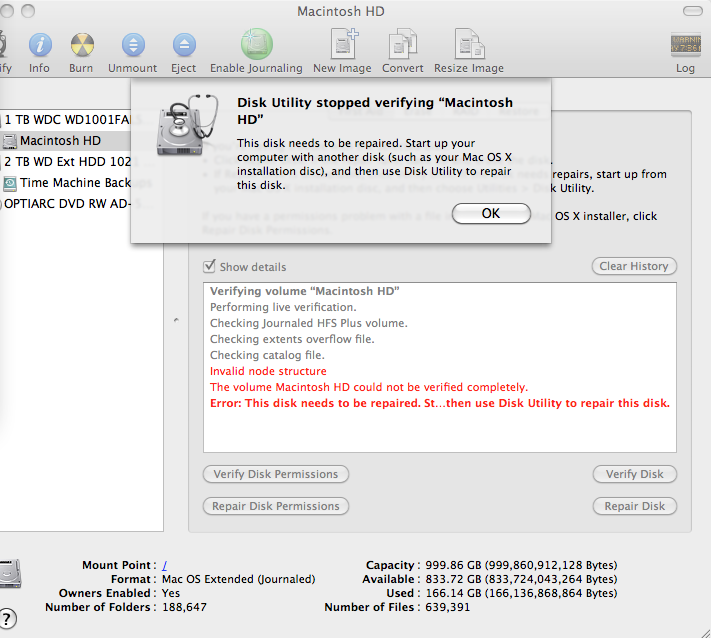This screenshot has height=638, width=711.
Task: Click the "Checking catalog file." log entry
Action: 267,355
